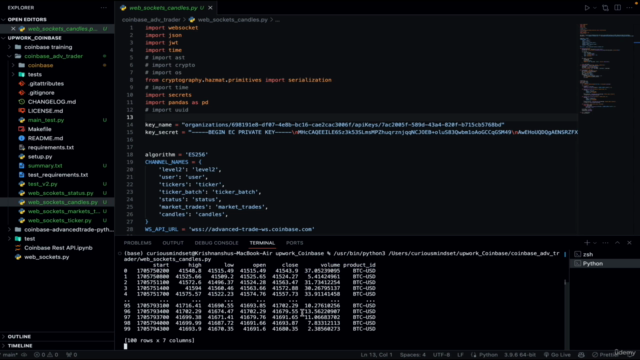Switch to the TERMINAL tab
Viewport: 640px width, 360px height.
262,243
